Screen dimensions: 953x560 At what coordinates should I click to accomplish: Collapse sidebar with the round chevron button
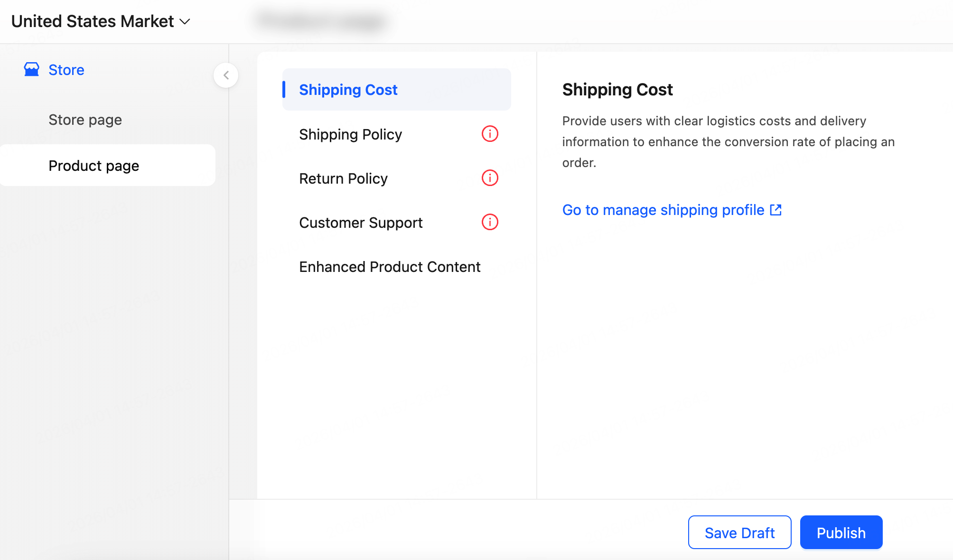click(226, 75)
